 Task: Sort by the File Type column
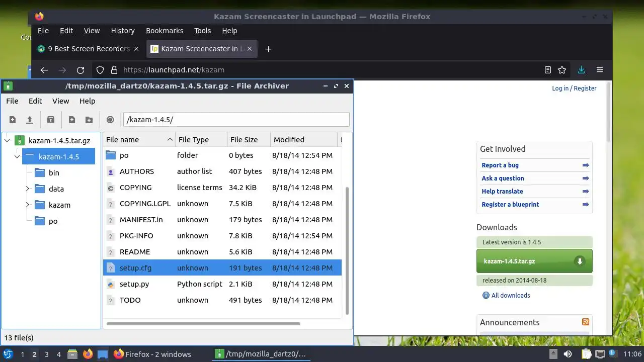coord(201,139)
